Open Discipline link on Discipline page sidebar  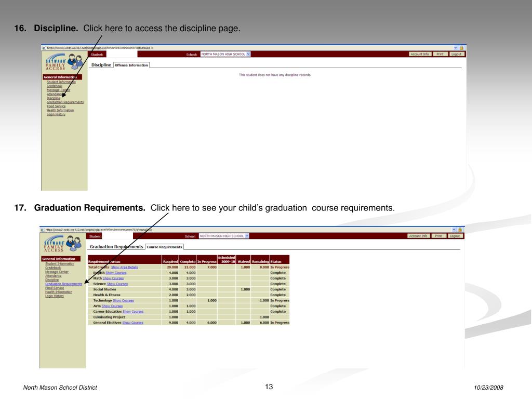(x=54, y=98)
